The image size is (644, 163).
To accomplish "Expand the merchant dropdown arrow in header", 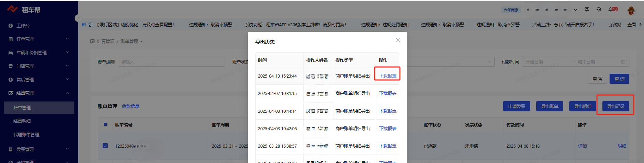I will pos(575,10).
